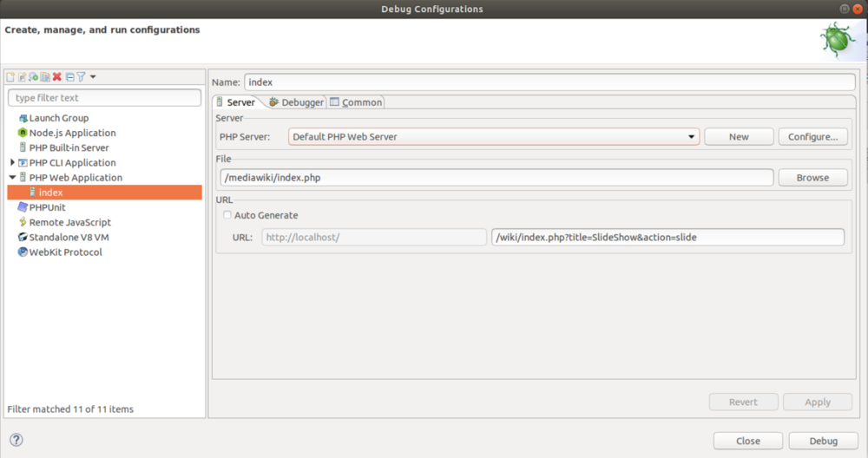This screenshot has width=868, height=458.
Task: Focus the type filter text box
Action: (105, 98)
